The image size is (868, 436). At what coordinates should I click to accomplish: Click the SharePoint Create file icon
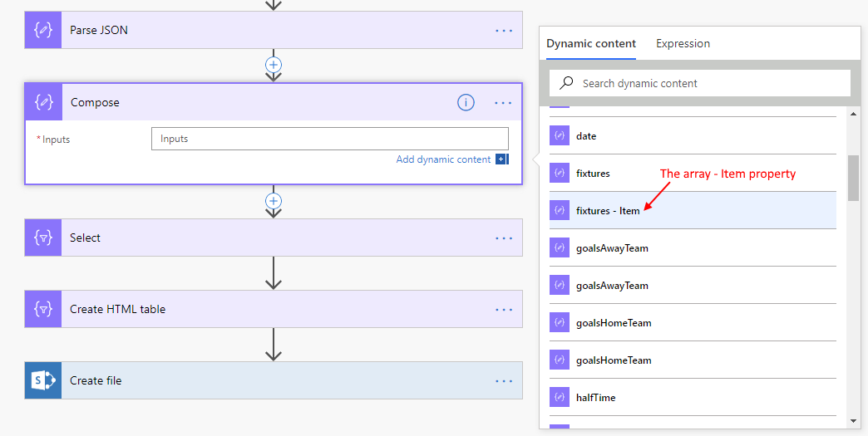pyautogui.click(x=43, y=380)
